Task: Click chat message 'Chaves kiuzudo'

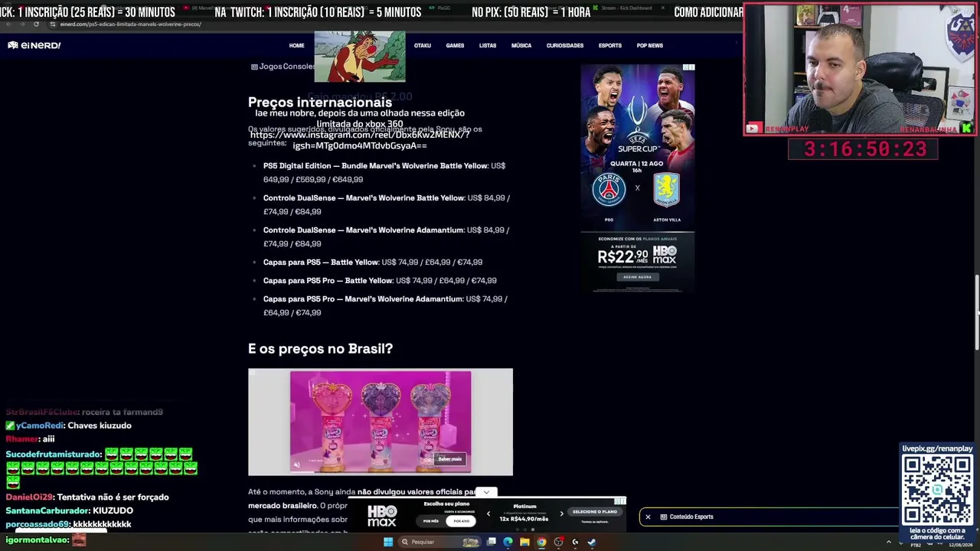Action: point(100,425)
